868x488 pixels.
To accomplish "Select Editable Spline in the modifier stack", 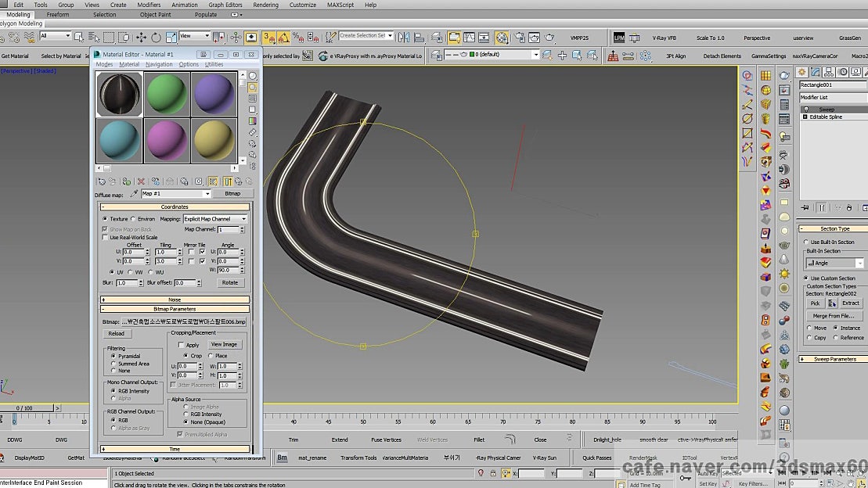I will tap(826, 116).
